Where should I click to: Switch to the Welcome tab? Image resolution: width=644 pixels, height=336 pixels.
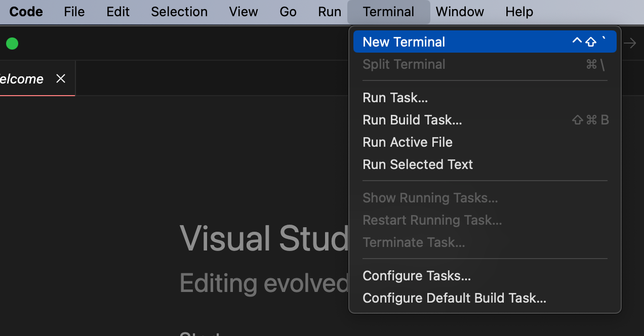tap(23, 79)
